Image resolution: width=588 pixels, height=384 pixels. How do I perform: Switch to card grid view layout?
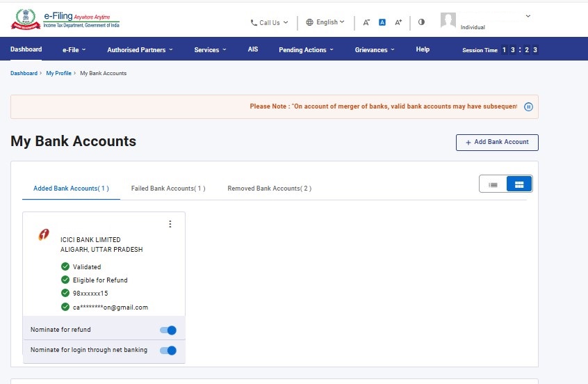click(x=519, y=184)
